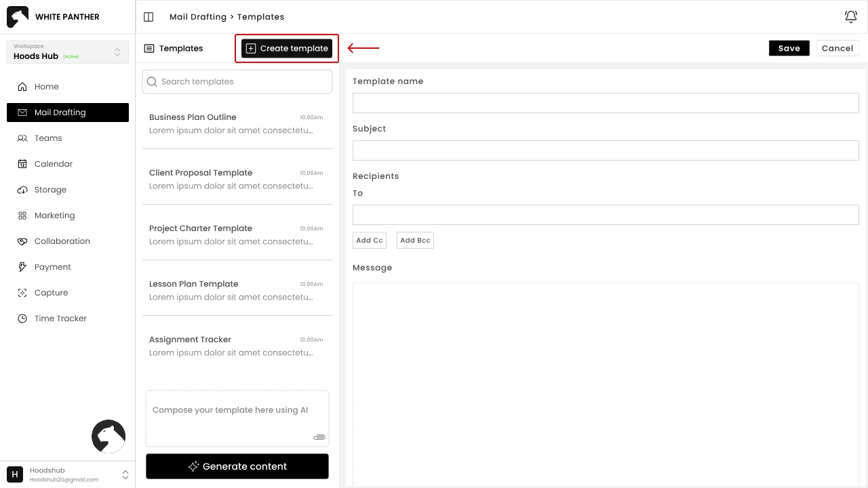This screenshot has height=488, width=868.
Task: Toggle the sidebar panel icon
Action: (149, 17)
